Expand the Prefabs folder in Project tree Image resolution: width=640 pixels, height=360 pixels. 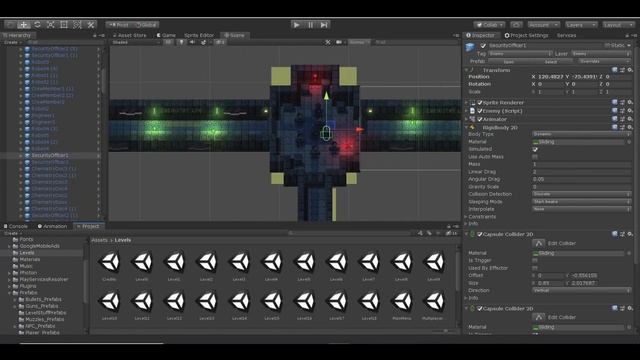coord(9,293)
